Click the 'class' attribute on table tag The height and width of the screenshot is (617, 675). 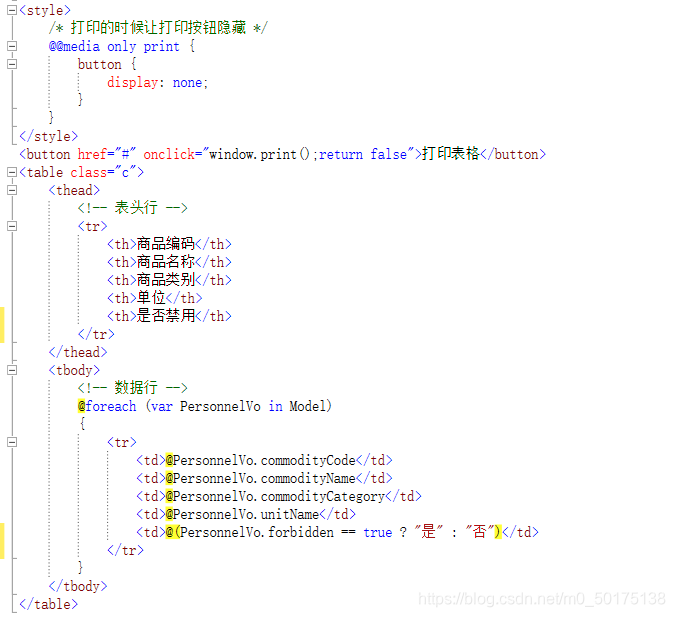(88, 172)
